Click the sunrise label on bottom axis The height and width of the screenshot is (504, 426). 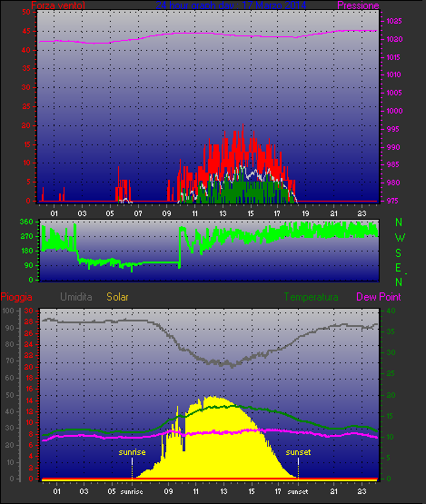pyautogui.click(x=132, y=492)
